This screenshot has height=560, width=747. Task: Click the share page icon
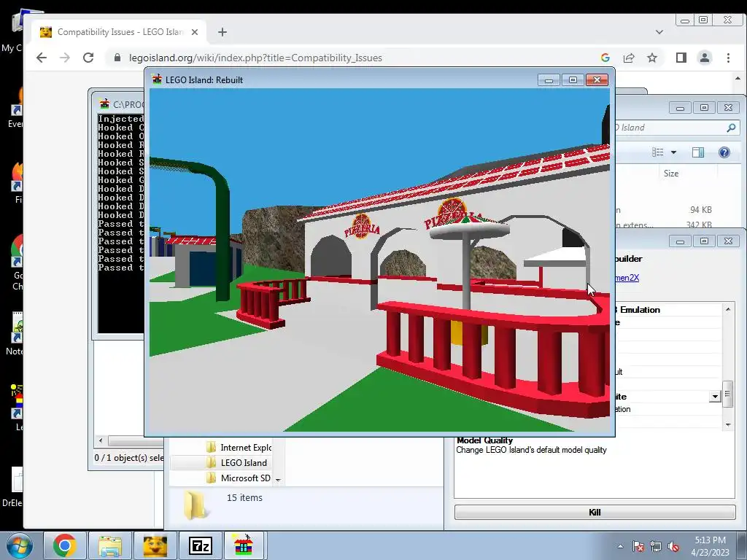click(x=629, y=58)
